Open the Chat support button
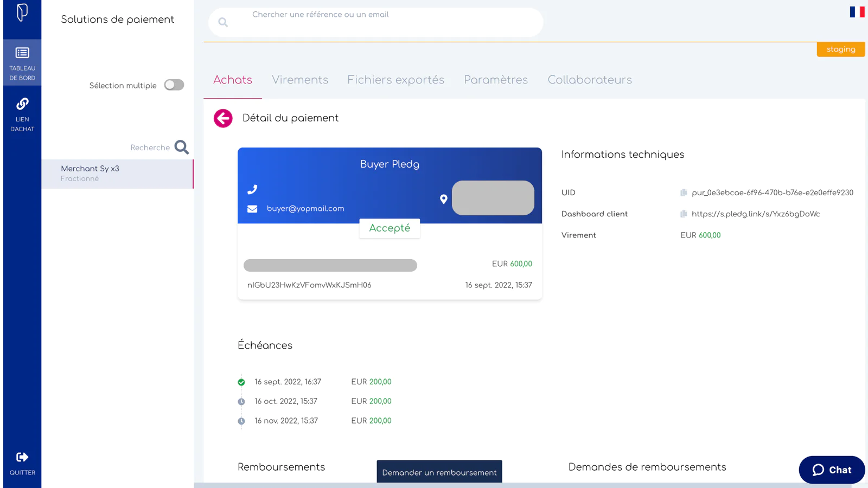Image resolution: width=868 pixels, height=488 pixels. (831, 470)
